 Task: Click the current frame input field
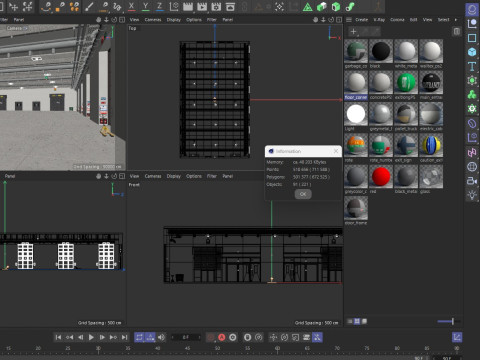186,337
